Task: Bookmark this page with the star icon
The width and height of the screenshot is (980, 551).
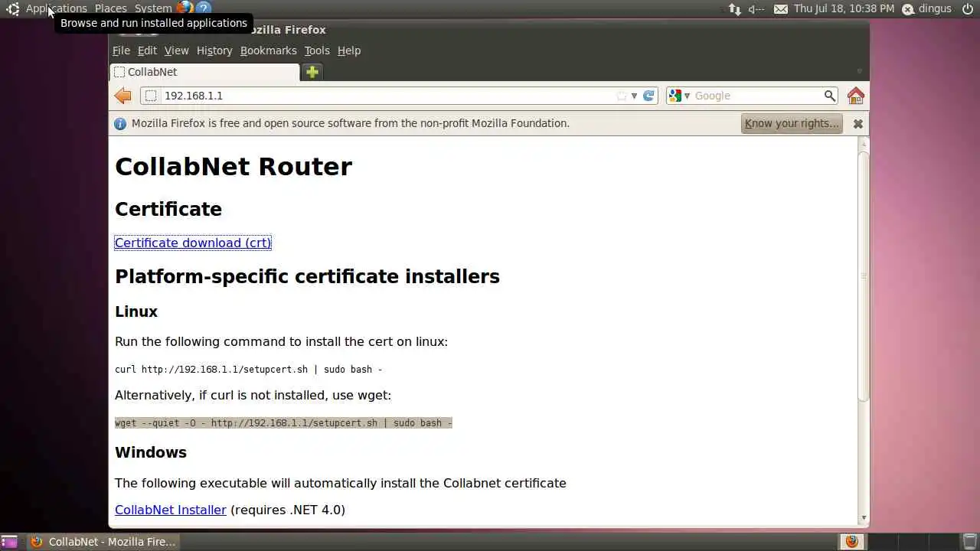Action: click(x=622, y=96)
